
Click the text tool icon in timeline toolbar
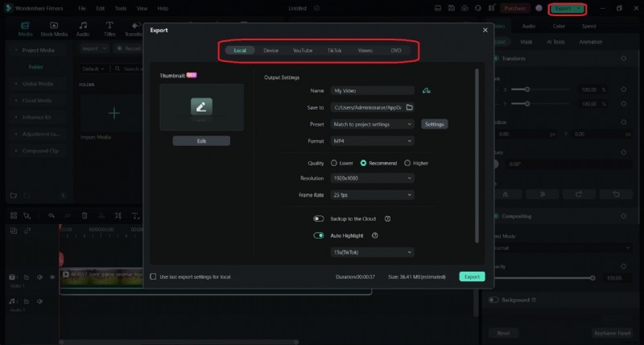[135, 215]
